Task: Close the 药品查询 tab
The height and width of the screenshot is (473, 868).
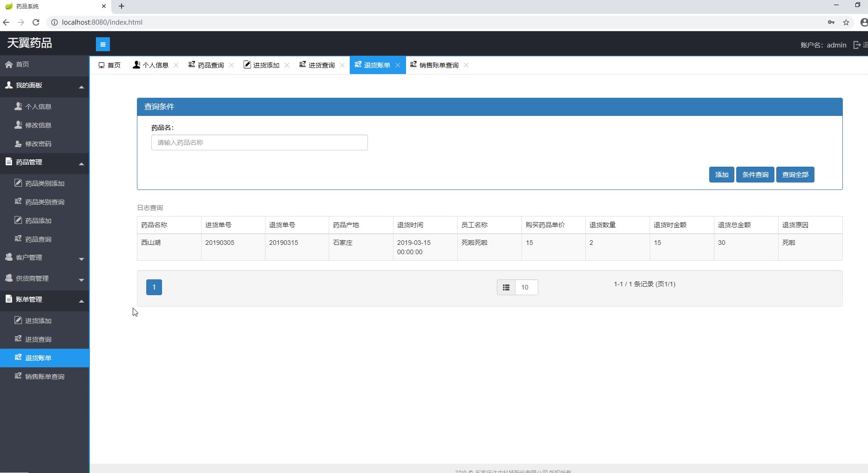Action: tap(231, 65)
